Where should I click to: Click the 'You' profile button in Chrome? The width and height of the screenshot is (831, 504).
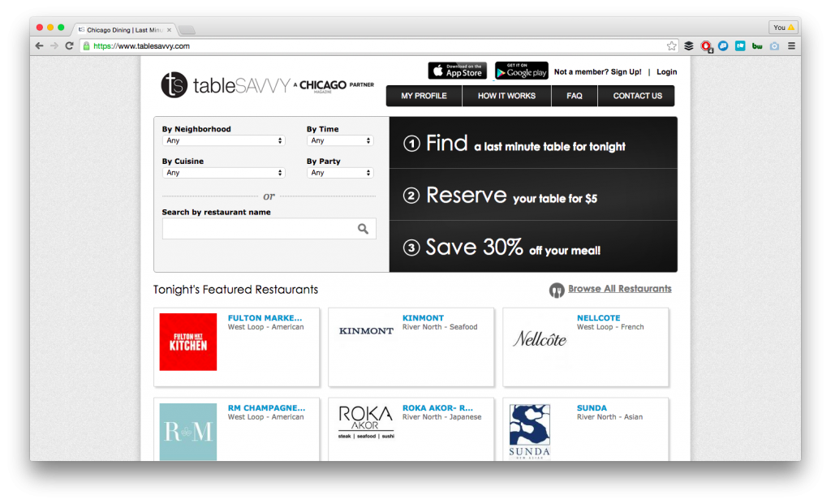(x=783, y=28)
